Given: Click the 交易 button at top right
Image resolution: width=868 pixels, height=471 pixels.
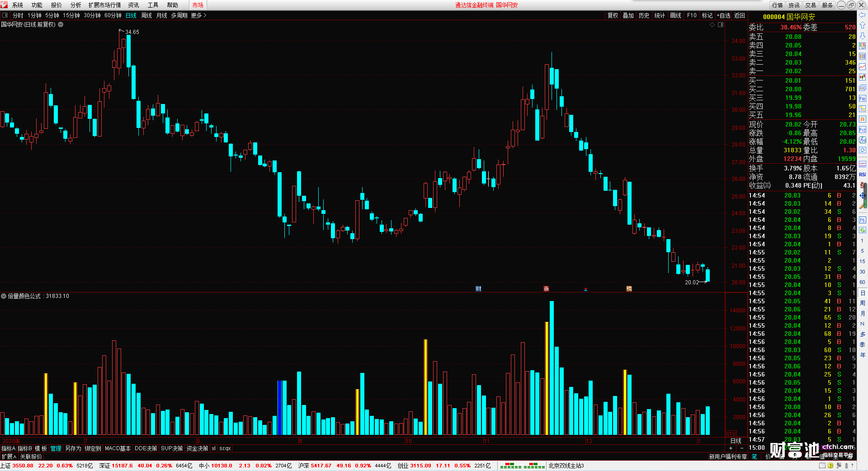Looking at the screenshot, I should coord(811,5).
